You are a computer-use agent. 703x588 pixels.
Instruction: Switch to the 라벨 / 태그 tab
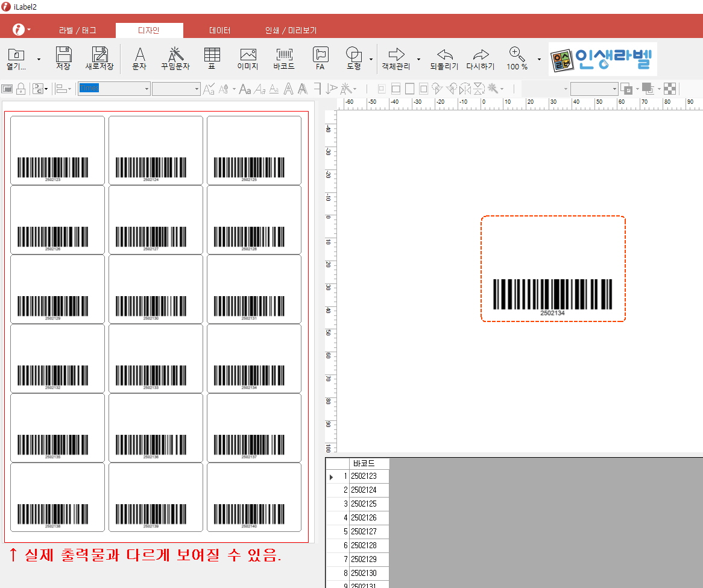[x=78, y=31]
